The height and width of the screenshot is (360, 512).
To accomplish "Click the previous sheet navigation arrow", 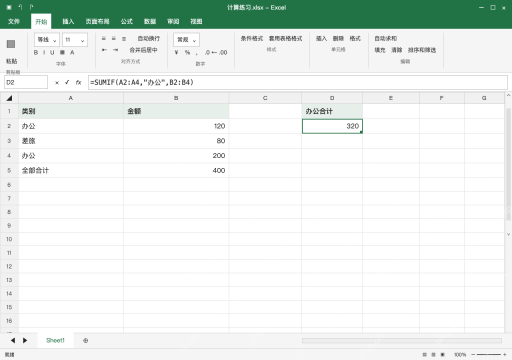I will click(13, 340).
